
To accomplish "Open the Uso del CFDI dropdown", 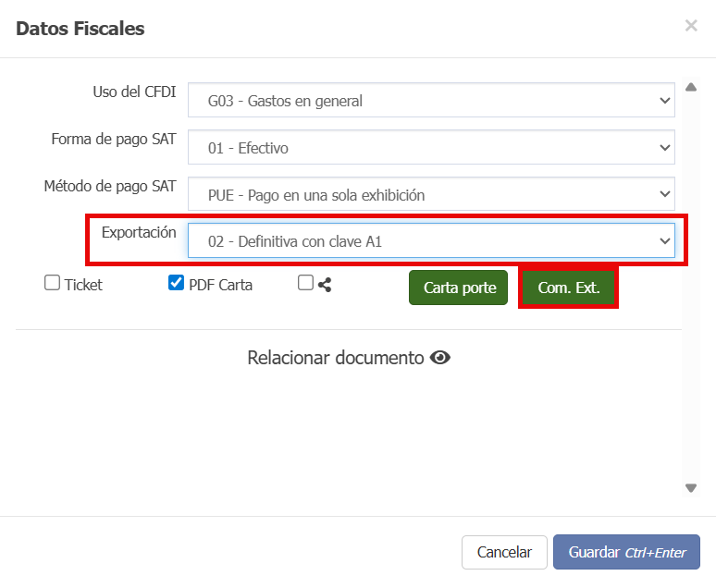I will tap(431, 101).
